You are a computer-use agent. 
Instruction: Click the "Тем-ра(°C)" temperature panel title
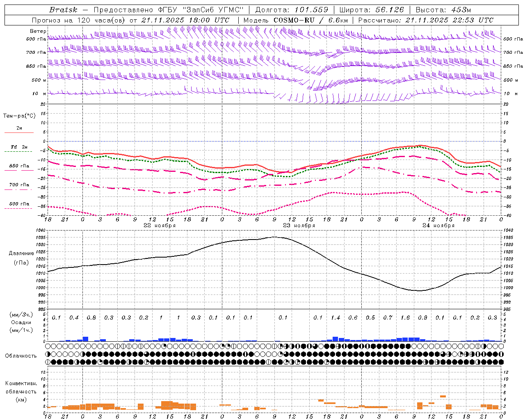tap(19, 116)
